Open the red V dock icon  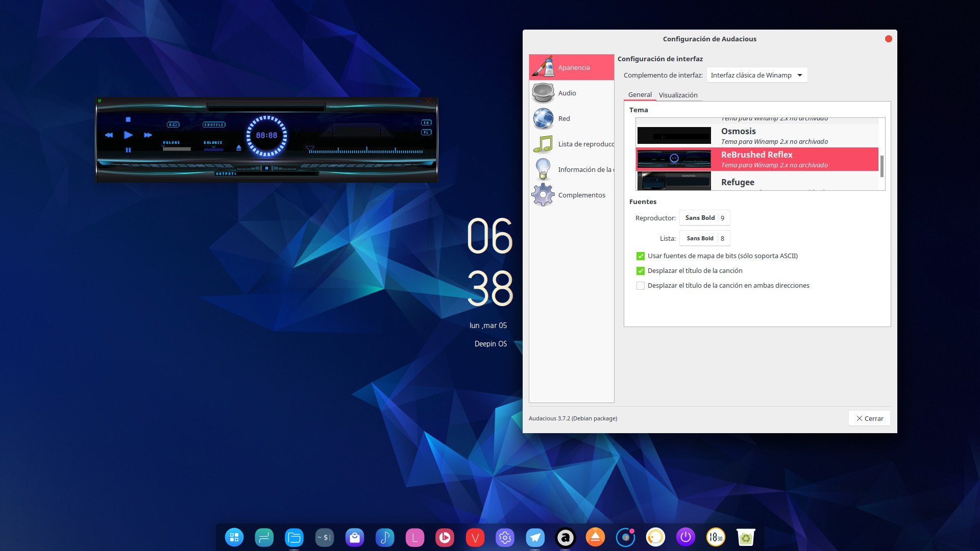pyautogui.click(x=475, y=537)
